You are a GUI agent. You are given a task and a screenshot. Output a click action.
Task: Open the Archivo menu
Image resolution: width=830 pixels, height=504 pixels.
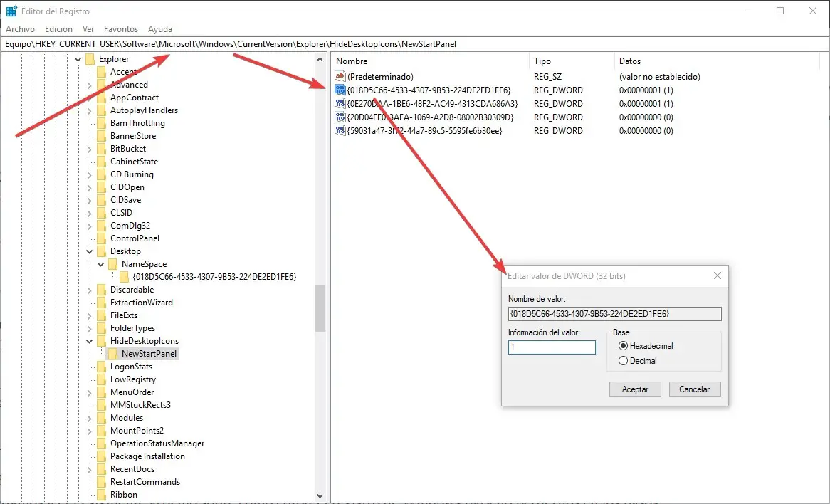[20, 29]
